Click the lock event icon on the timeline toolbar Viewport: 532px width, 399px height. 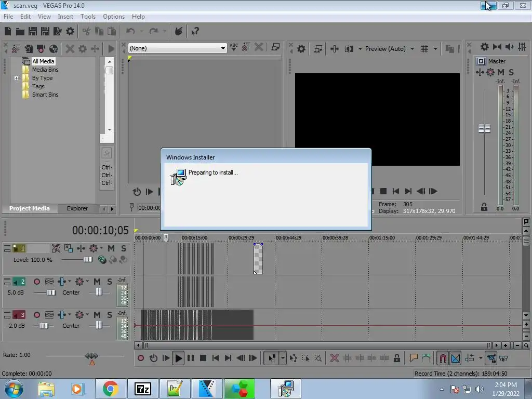point(396,358)
